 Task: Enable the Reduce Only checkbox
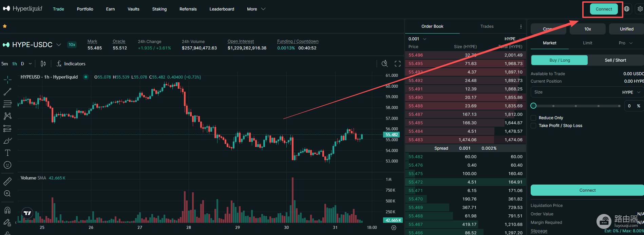[533, 118]
